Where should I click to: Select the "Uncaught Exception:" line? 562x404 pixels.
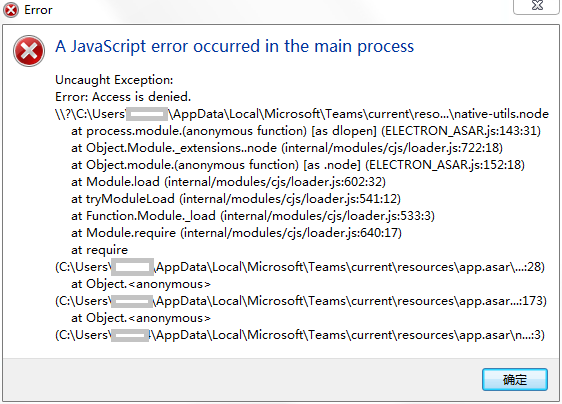114,80
